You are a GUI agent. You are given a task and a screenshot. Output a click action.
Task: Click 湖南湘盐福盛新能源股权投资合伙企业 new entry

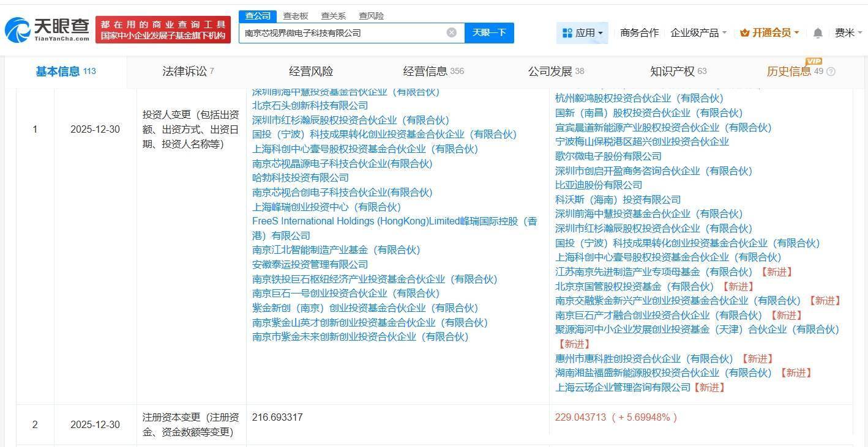(664, 372)
